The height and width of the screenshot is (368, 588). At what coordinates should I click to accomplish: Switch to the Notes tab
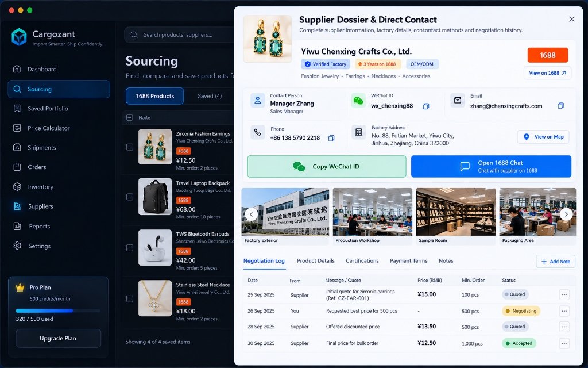(x=446, y=261)
